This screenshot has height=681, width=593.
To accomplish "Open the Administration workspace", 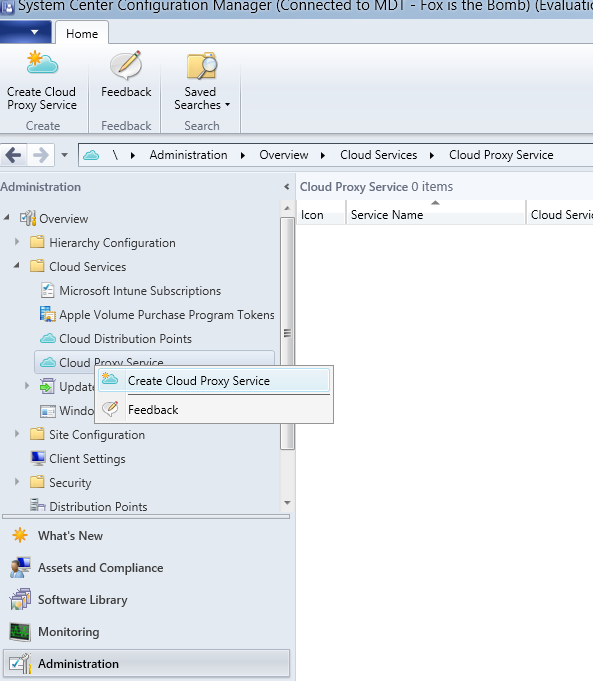I will (146, 664).
